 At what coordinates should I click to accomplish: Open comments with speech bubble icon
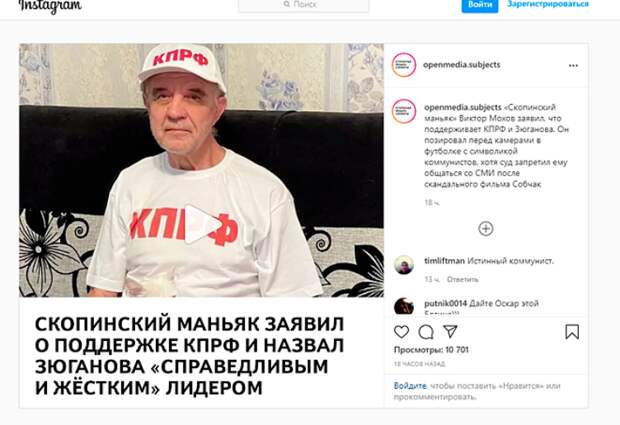(x=426, y=332)
